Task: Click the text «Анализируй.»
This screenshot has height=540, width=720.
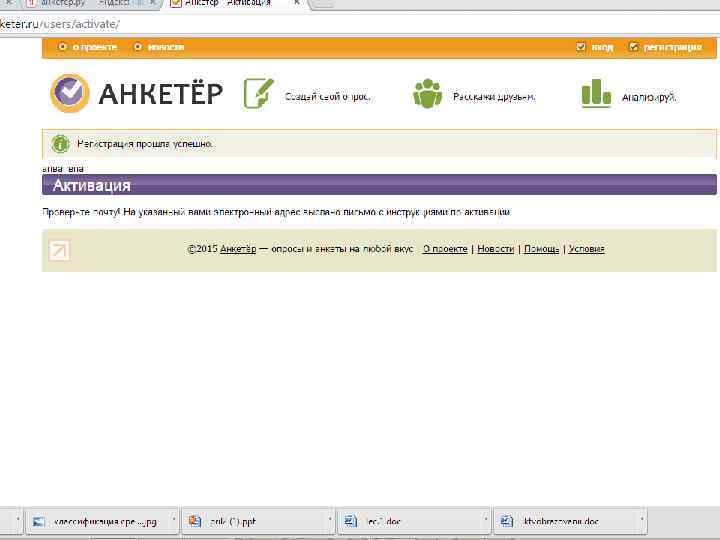Action: (x=649, y=97)
